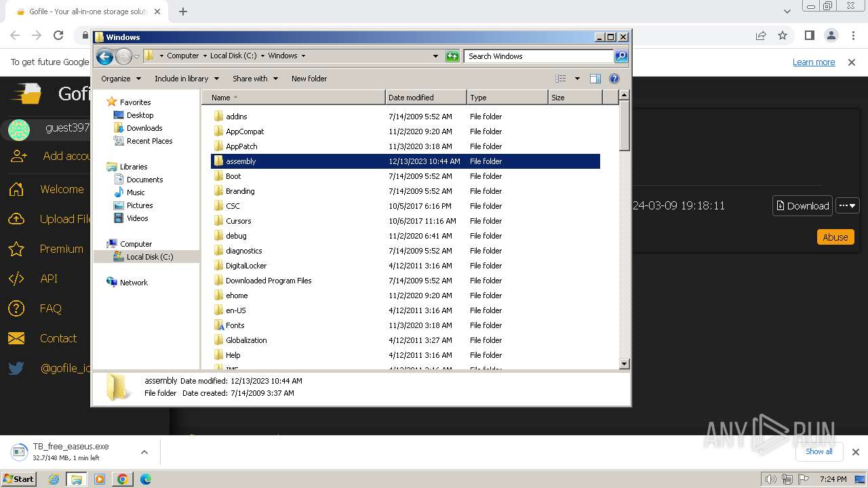Select Desktop in the navigation pane
The image size is (868, 488).
pyautogui.click(x=140, y=115)
